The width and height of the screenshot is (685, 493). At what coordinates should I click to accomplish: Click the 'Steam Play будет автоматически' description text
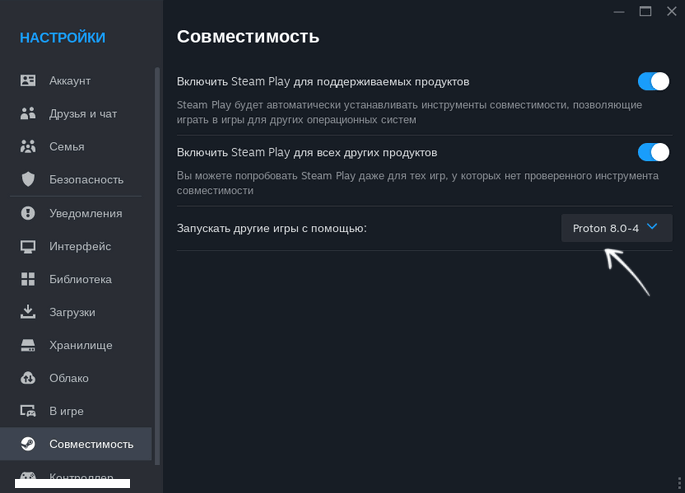tap(409, 112)
